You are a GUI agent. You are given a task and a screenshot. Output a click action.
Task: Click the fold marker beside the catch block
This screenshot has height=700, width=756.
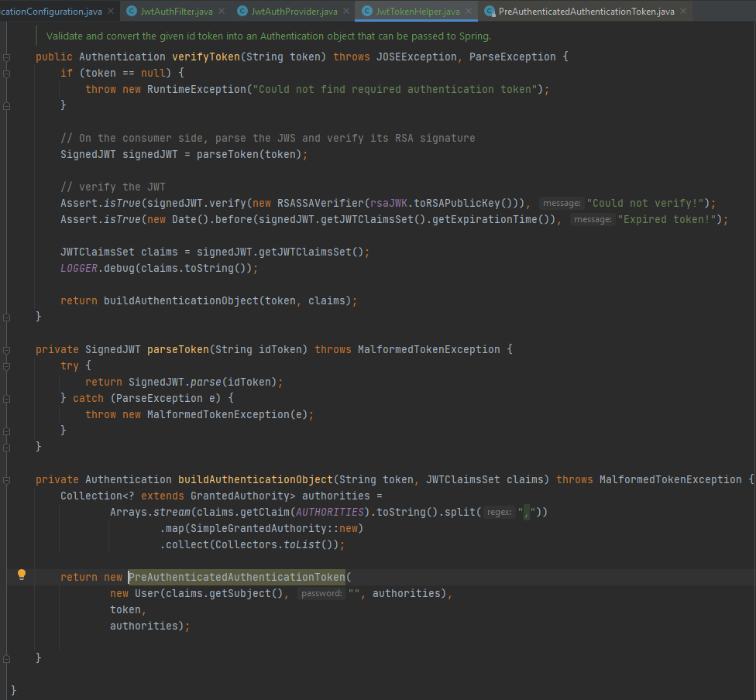pos(6,398)
